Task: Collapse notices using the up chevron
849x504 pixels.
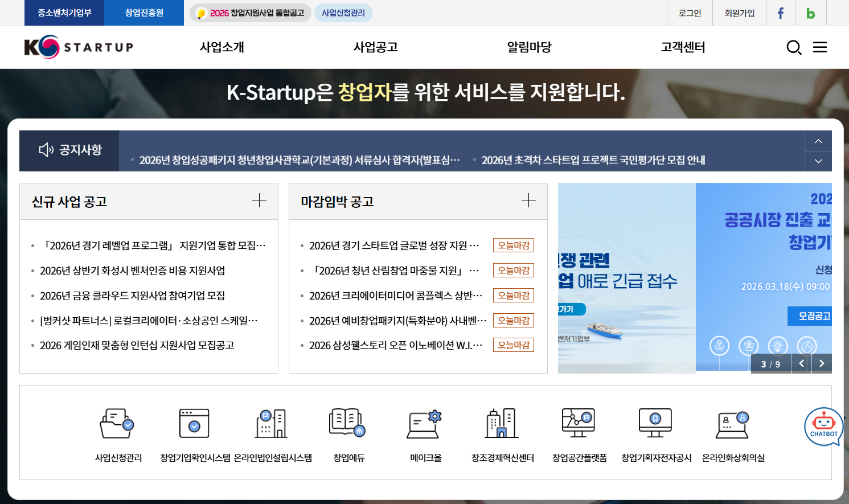Action: pos(818,141)
